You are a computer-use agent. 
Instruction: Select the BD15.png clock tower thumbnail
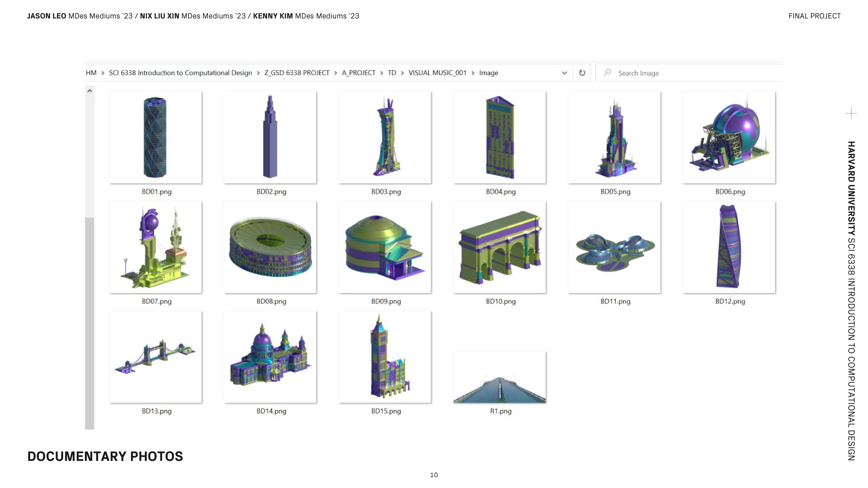[385, 357]
